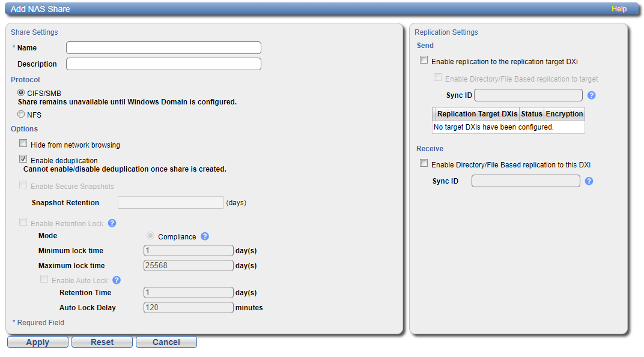Cancel adding the NAS share

[166, 342]
